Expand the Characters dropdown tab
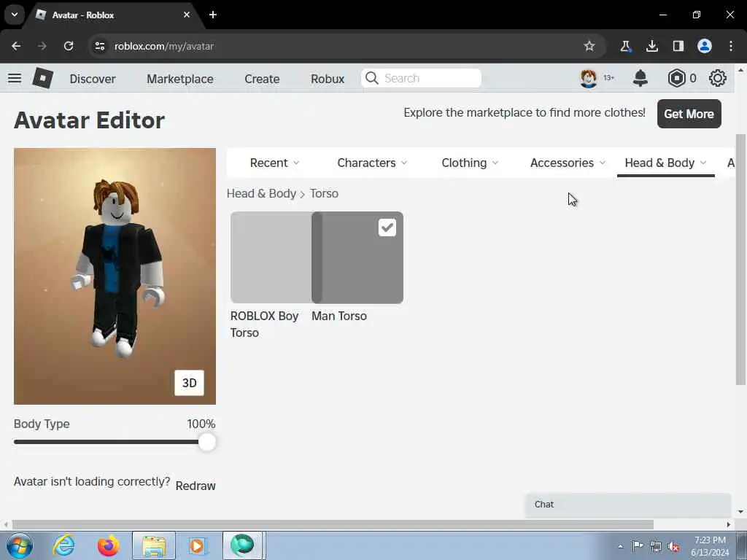 (x=372, y=163)
